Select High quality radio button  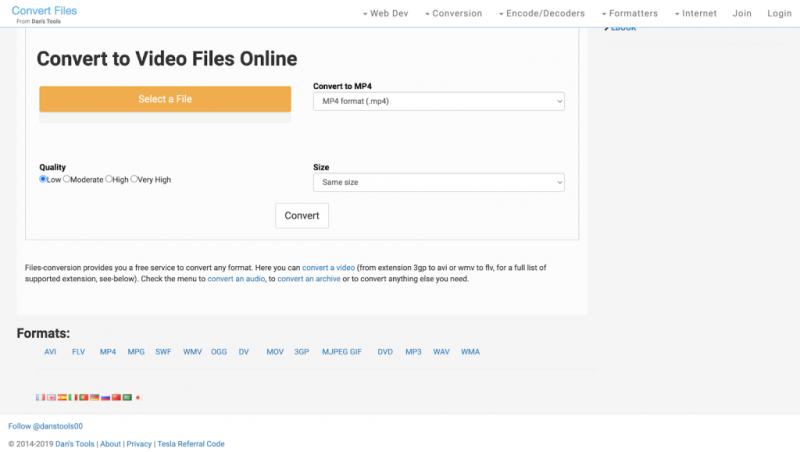coord(108,179)
